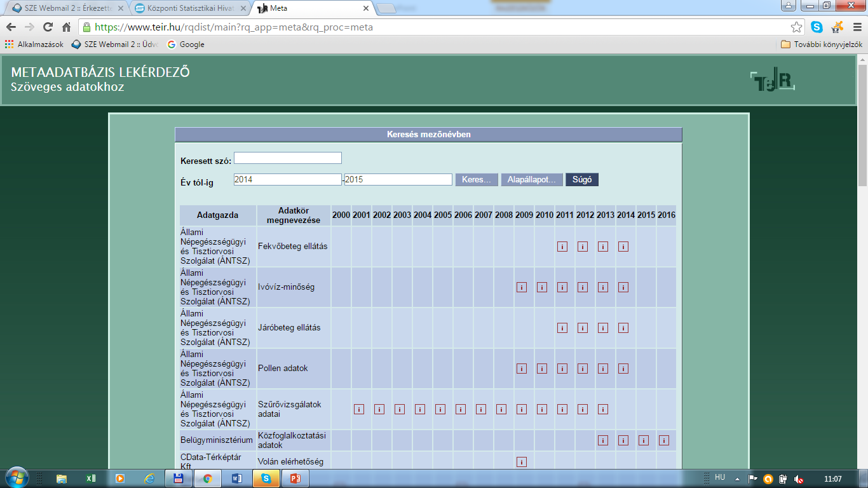Click Pollen adatok info icon for 2010
The height and width of the screenshot is (488, 868).
(x=542, y=369)
